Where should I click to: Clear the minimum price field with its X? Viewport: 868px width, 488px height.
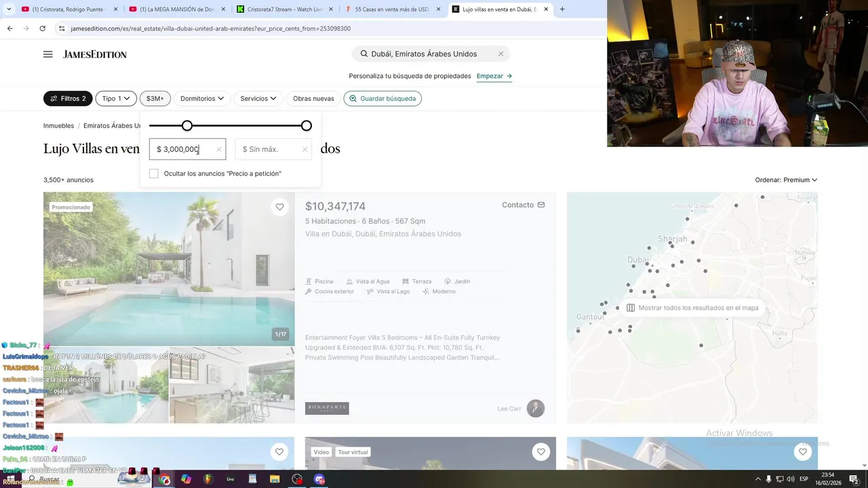[x=218, y=149]
